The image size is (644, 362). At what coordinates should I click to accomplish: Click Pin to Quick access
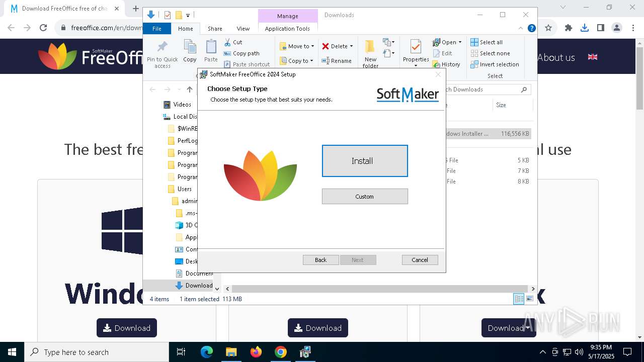(162, 54)
